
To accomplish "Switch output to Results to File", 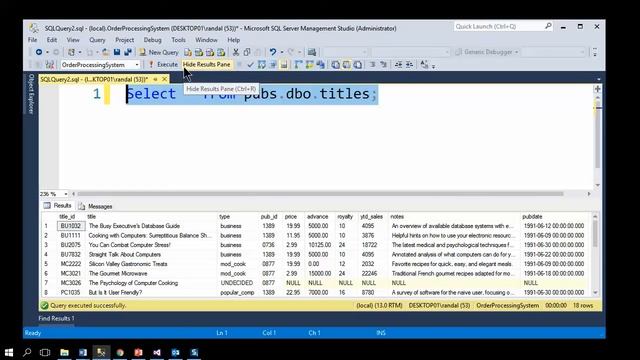I will coord(358,64).
